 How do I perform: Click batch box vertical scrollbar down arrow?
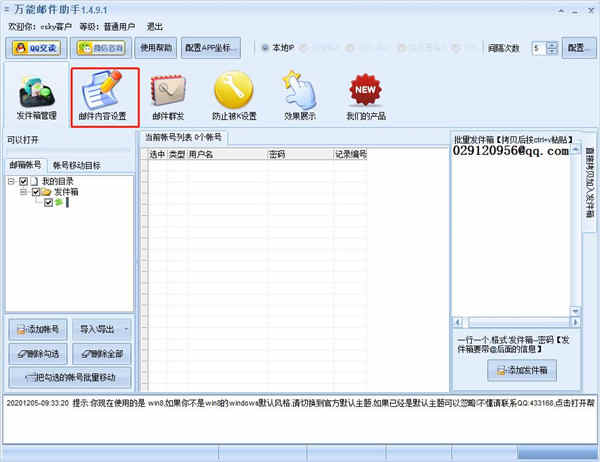(x=575, y=311)
